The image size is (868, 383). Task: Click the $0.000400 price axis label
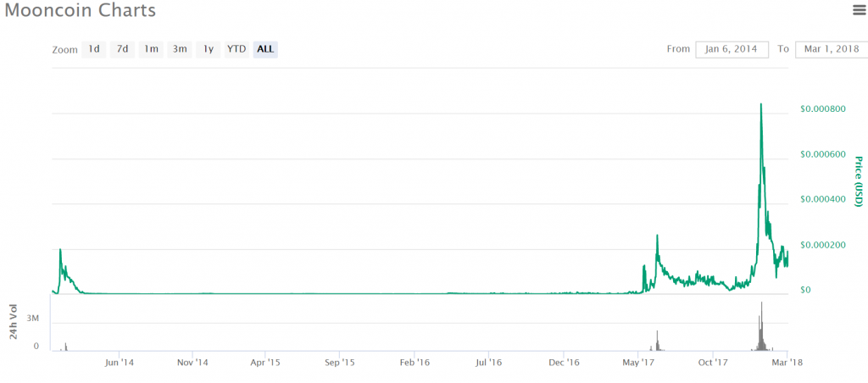point(823,199)
